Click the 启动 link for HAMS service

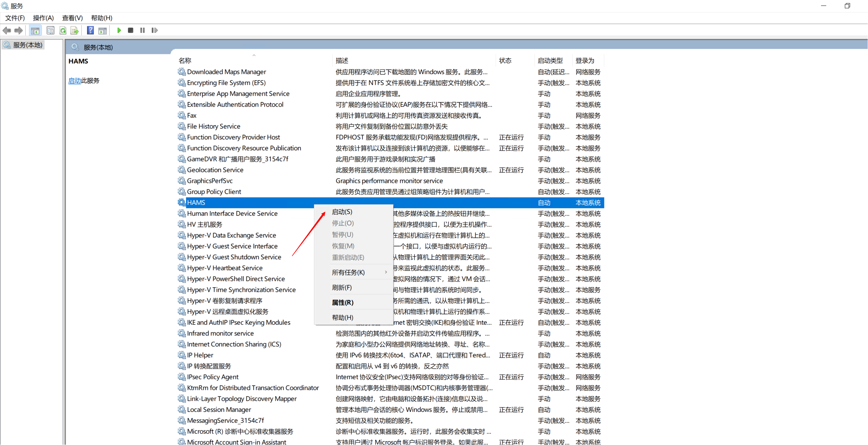click(74, 81)
